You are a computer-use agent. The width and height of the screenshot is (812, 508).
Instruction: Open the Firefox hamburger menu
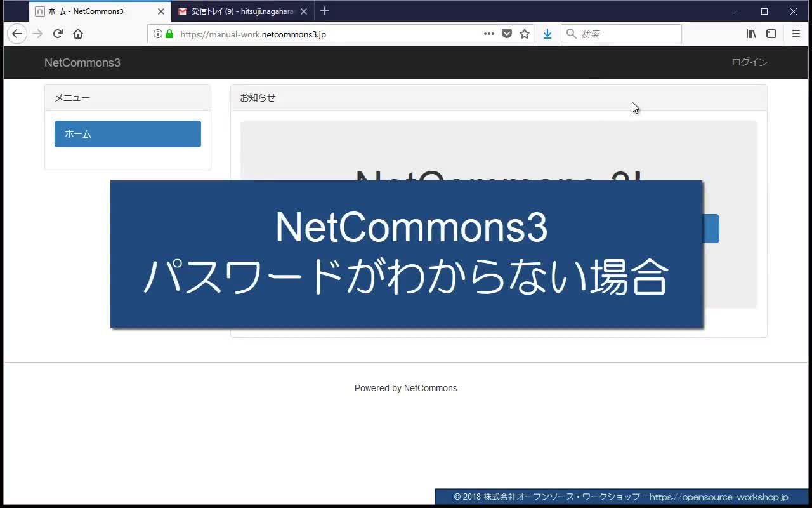(796, 34)
